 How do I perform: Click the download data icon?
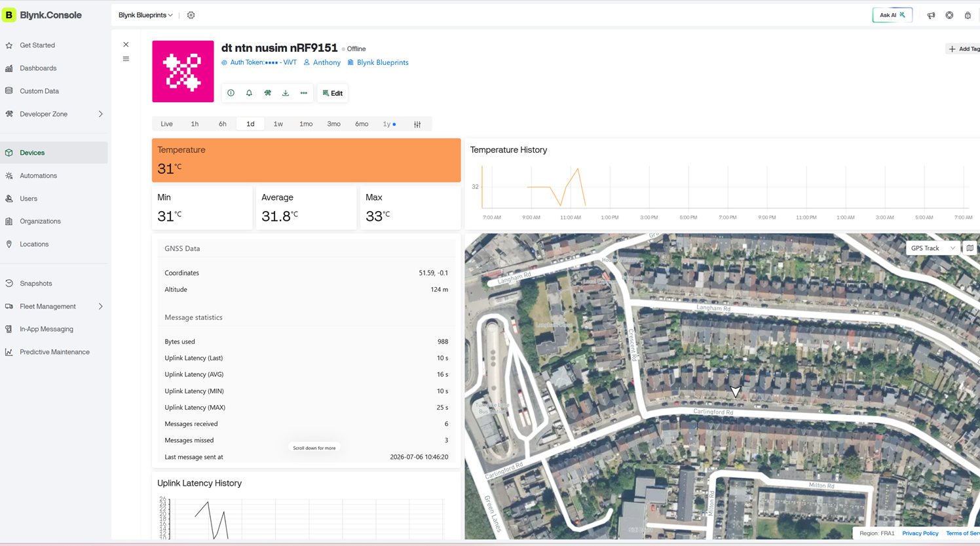click(x=286, y=93)
